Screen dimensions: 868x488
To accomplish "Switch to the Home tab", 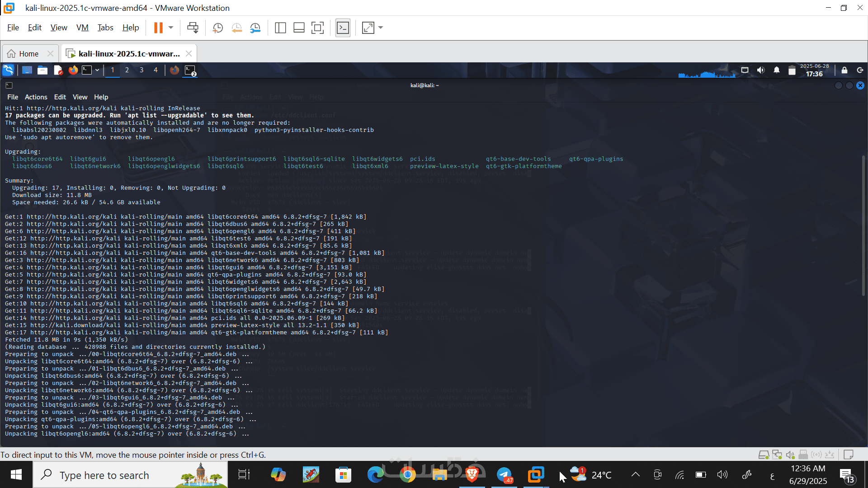I will pyautogui.click(x=29, y=54).
